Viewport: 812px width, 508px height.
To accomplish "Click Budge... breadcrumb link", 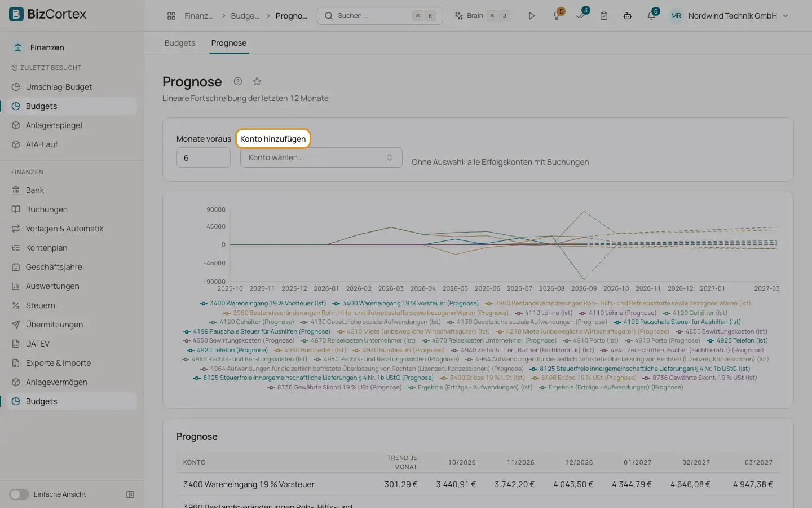I will pos(245,16).
